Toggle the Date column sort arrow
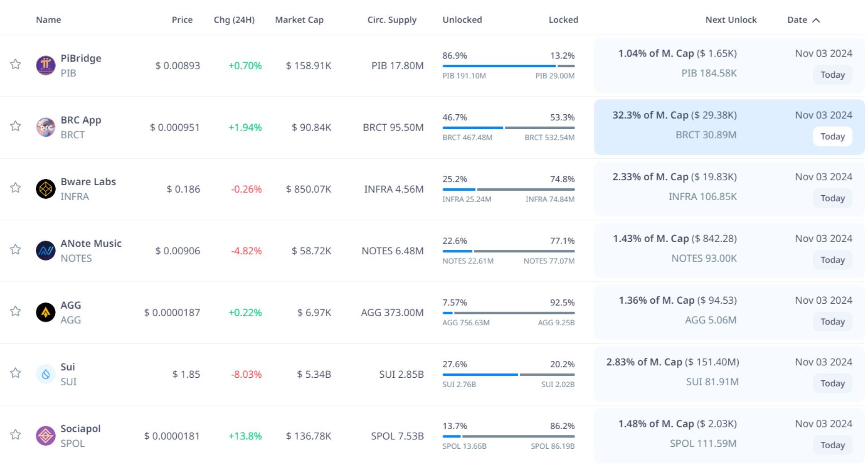Image resolution: width=868 pixels, height=464 pixels. coord(816,20)
